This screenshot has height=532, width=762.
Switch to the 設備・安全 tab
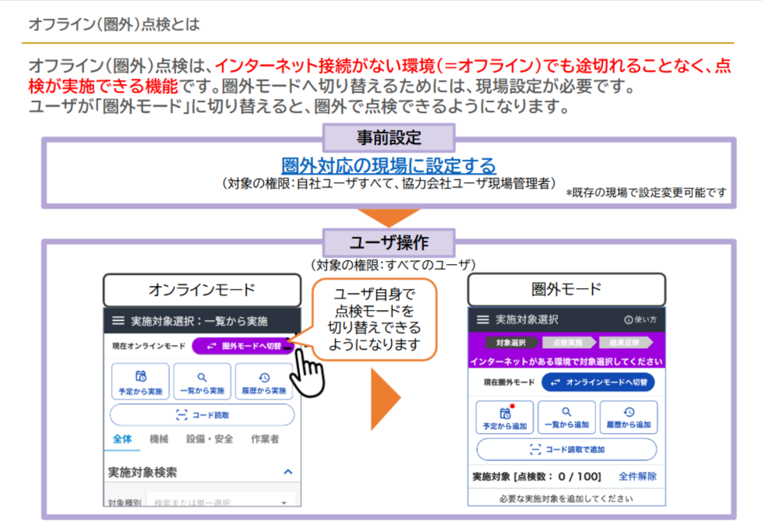pyautogui.click(x=209, y=439)
